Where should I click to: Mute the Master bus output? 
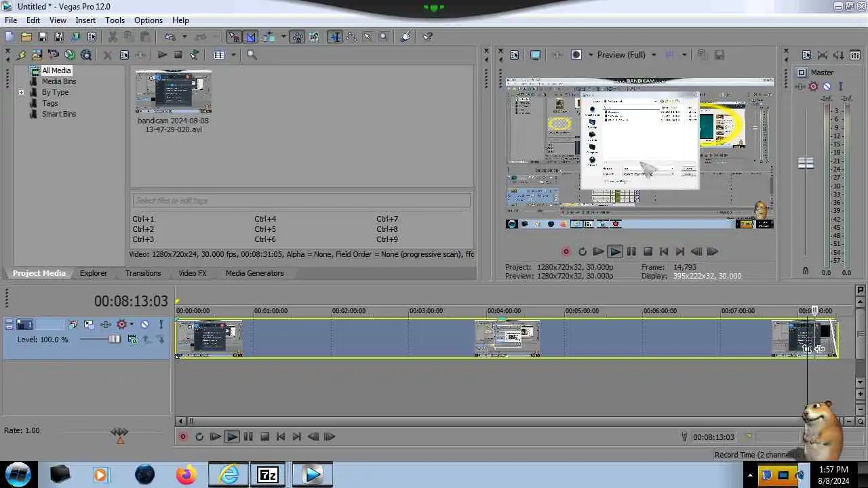point(827,86)
